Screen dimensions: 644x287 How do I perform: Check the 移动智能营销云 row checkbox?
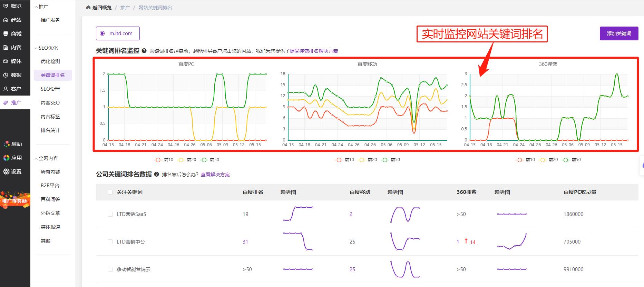pyautogui.click(x=110, y=269)
